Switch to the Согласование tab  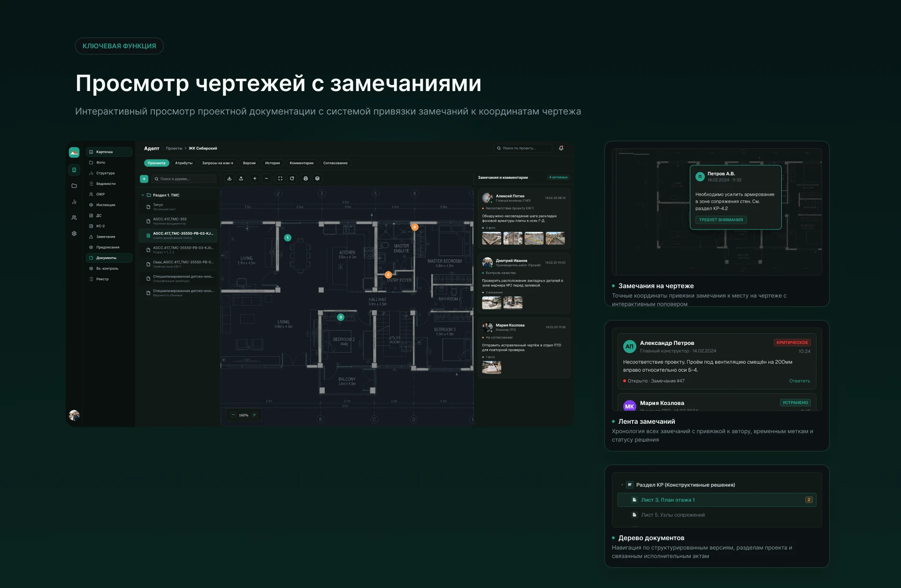336,163
